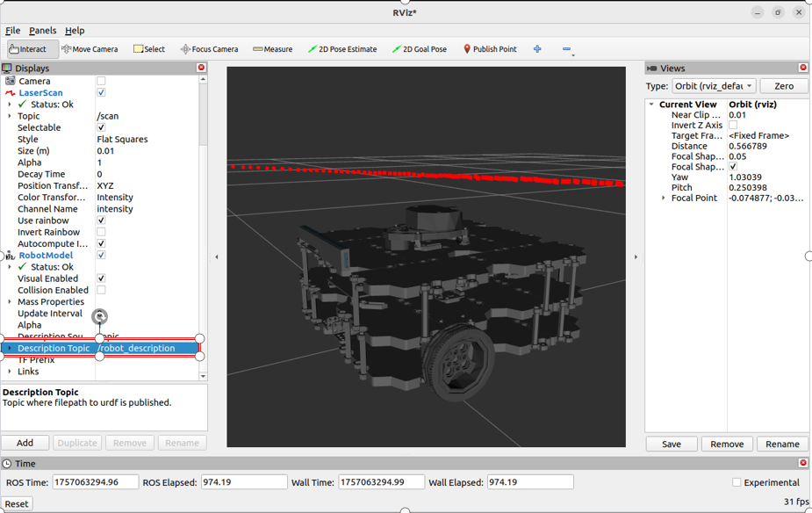Click Reset in the Time panel
The image size is (812, 513).
[17, 503]
